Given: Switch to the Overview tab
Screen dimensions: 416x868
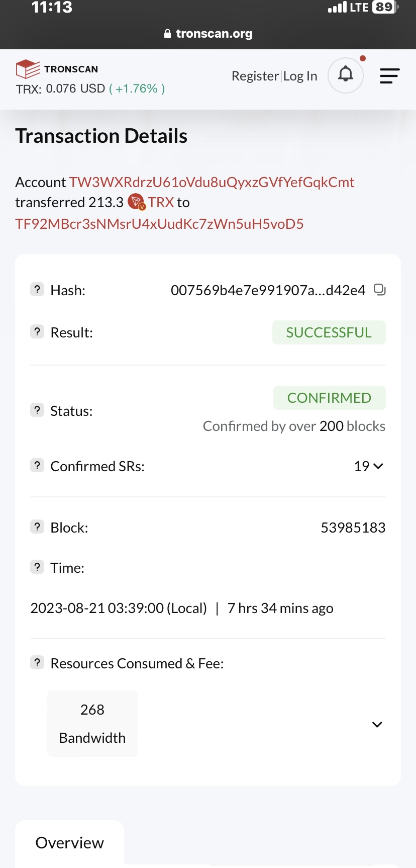Looking at the screenshot, I should (70, 843).
